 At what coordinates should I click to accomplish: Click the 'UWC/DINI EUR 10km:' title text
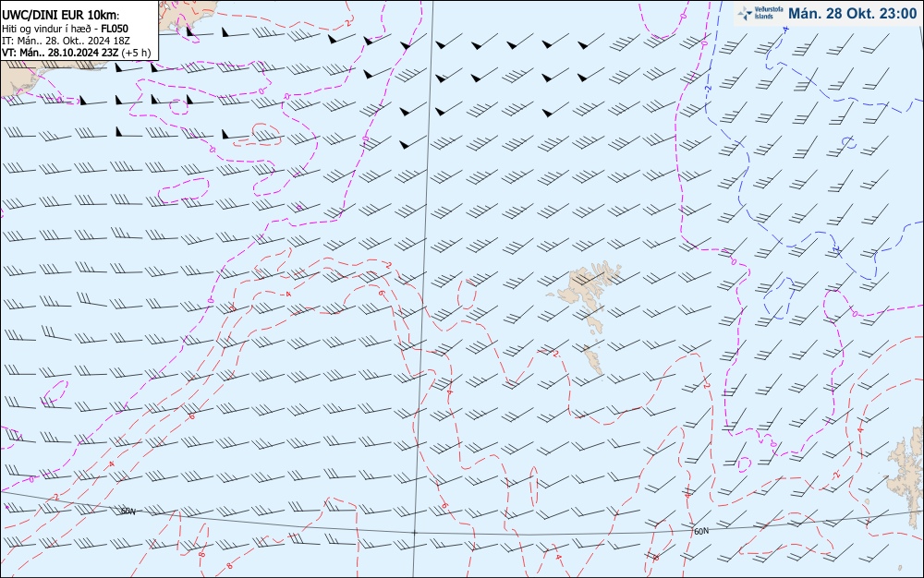(61, 16)
